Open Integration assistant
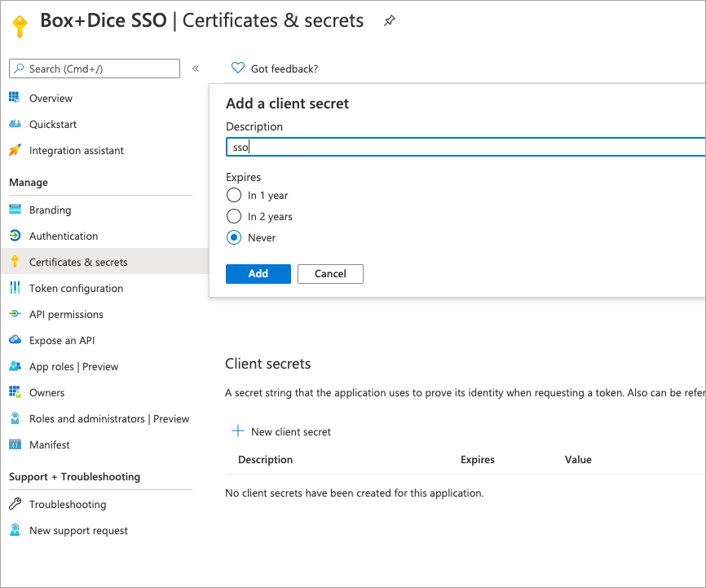 click(x=76, y=151)
